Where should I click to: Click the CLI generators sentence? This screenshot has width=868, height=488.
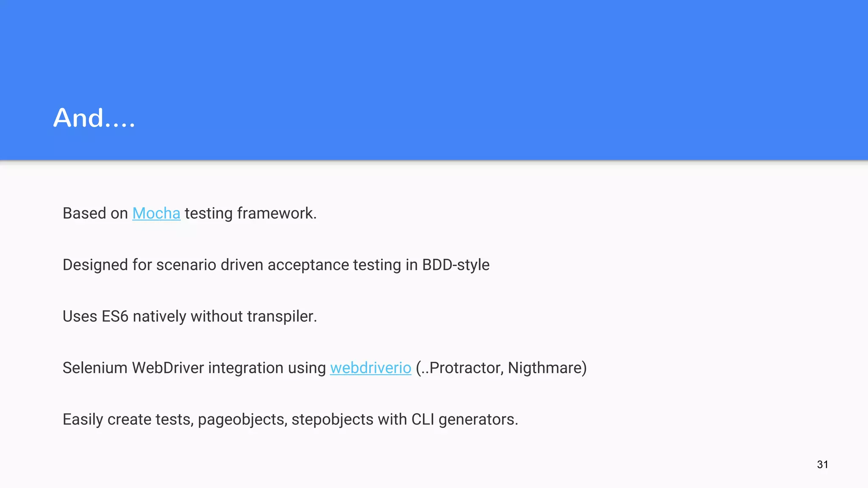point(290,419)
